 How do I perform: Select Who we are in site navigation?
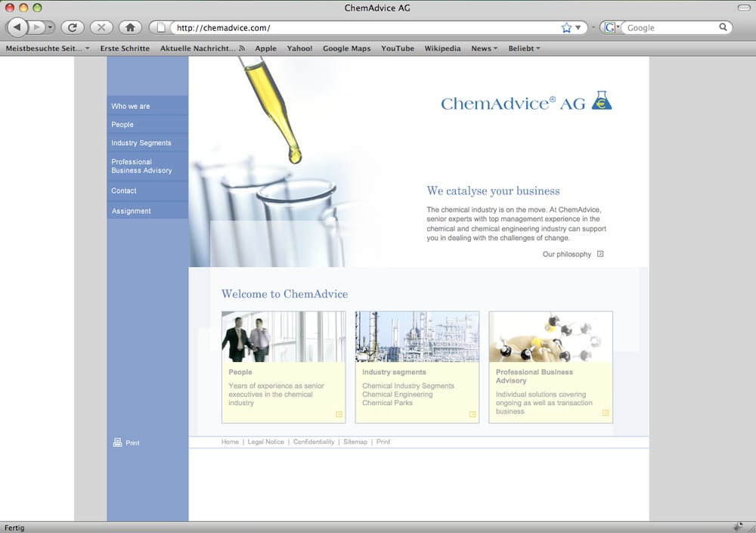(x=147, y=106)
